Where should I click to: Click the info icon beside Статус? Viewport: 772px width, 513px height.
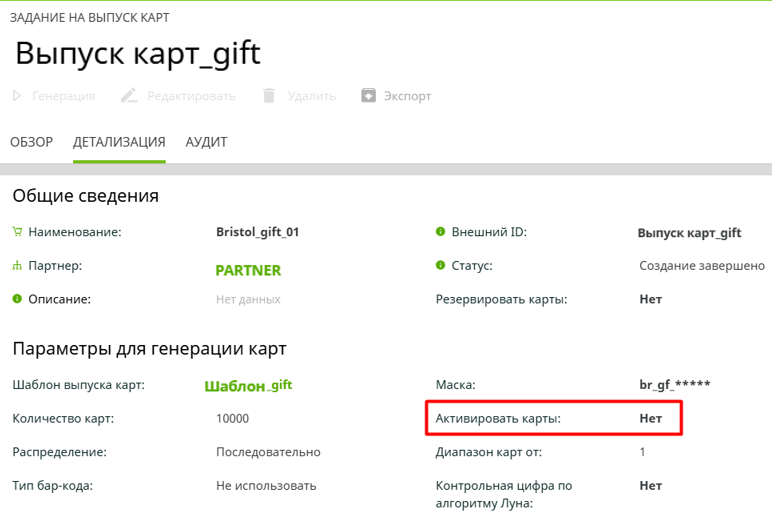pos(440,266)
